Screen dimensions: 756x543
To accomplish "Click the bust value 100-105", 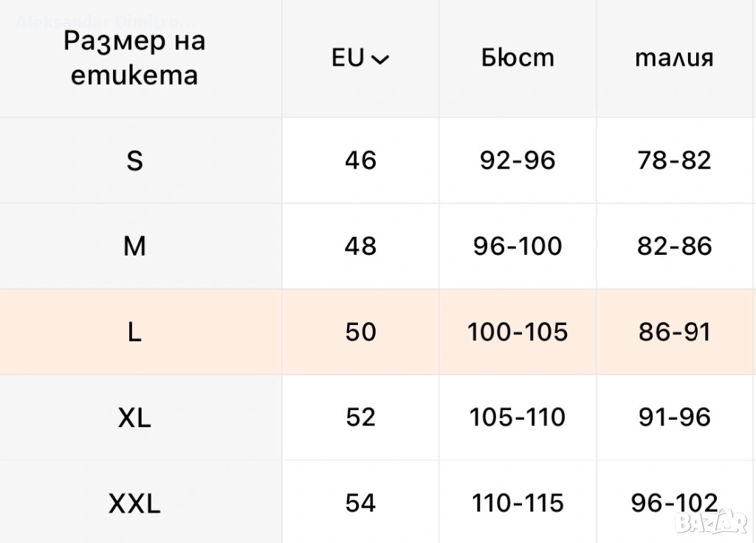I will 518,332.
